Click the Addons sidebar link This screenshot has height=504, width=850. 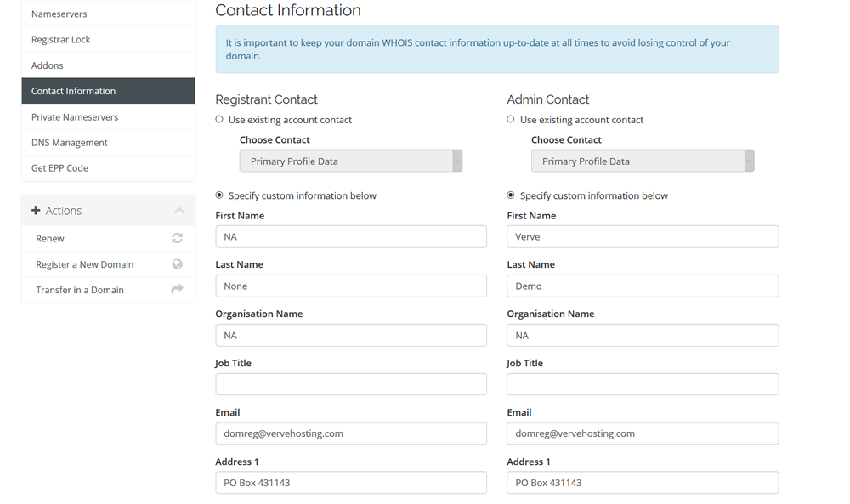click(109, 65)
